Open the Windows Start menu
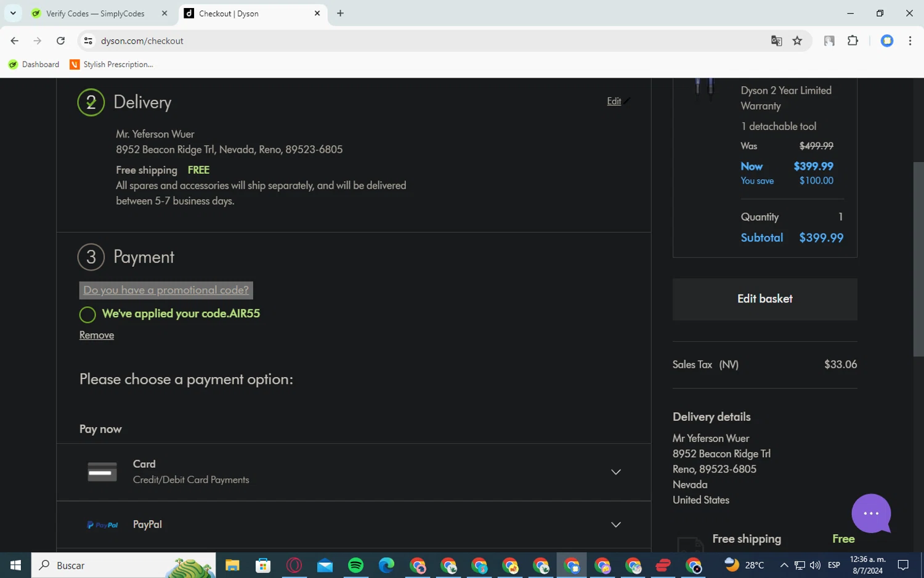Screen dimensions: 924x578 (15, 565)
